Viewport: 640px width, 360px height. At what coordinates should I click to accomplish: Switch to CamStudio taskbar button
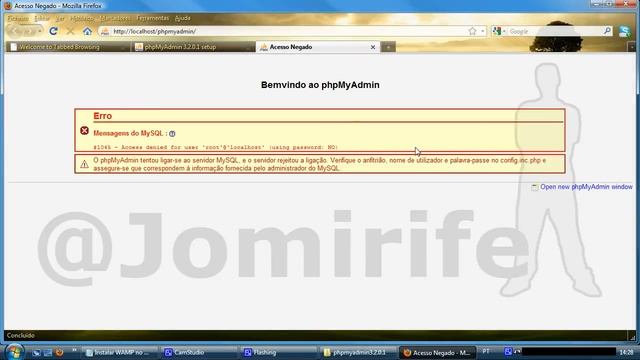198,353
